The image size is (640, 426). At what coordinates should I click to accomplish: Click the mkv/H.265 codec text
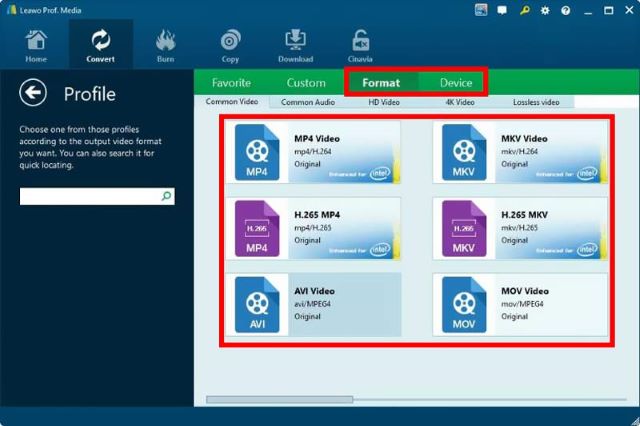[520, 228]
